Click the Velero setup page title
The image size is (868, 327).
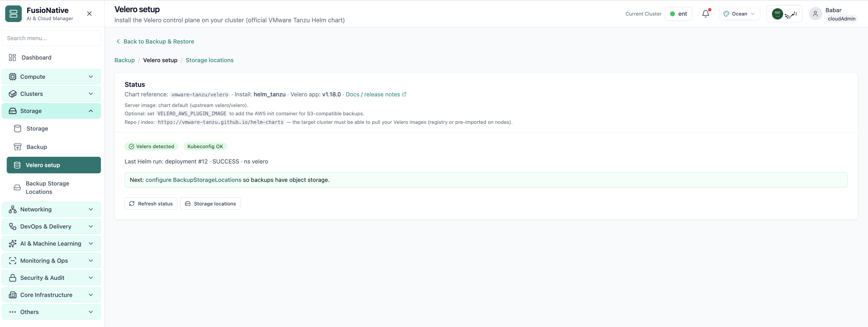(x=137, y=9)
